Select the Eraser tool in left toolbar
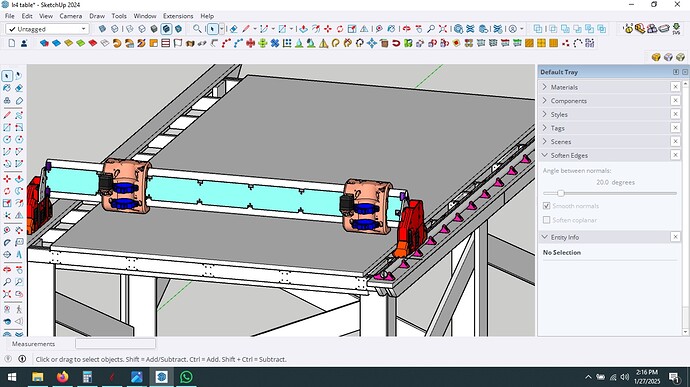Screen dimensions: 690x387 (x=19, y=88)
